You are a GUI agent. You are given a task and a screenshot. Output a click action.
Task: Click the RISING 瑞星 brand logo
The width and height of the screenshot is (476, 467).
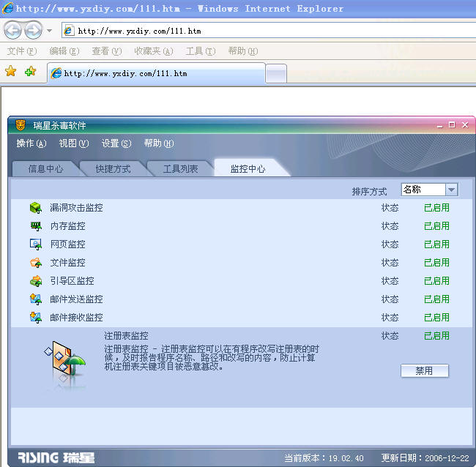tap(56, 457)
